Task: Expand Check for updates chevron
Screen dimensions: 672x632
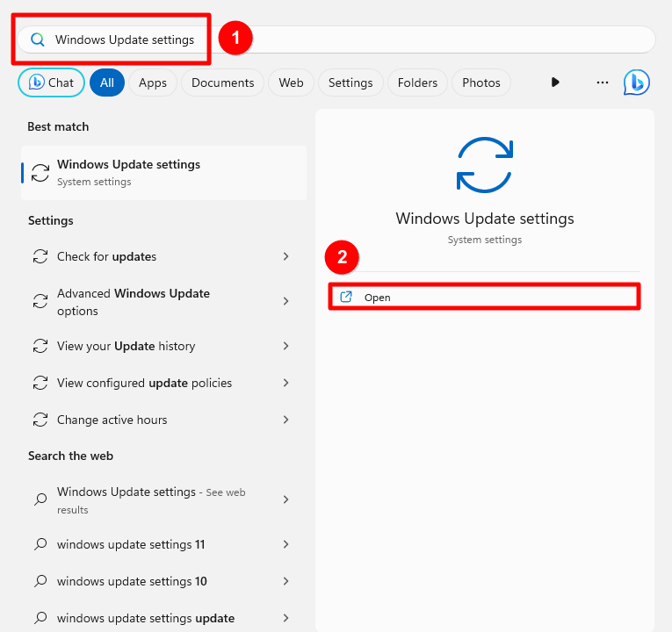Action: tap(285, 256)
